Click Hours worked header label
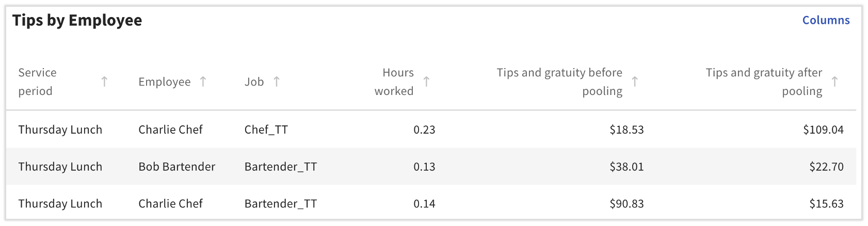 click(394, 82)
